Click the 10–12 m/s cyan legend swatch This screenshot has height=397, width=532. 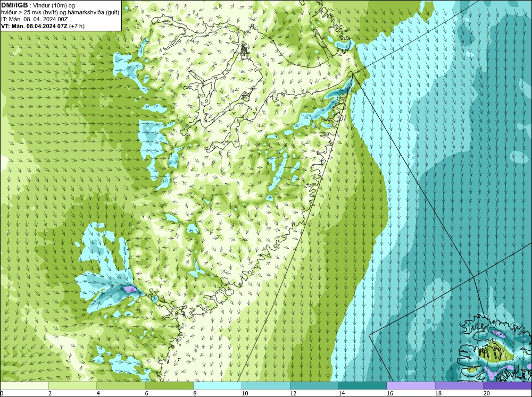coord(266,386)
